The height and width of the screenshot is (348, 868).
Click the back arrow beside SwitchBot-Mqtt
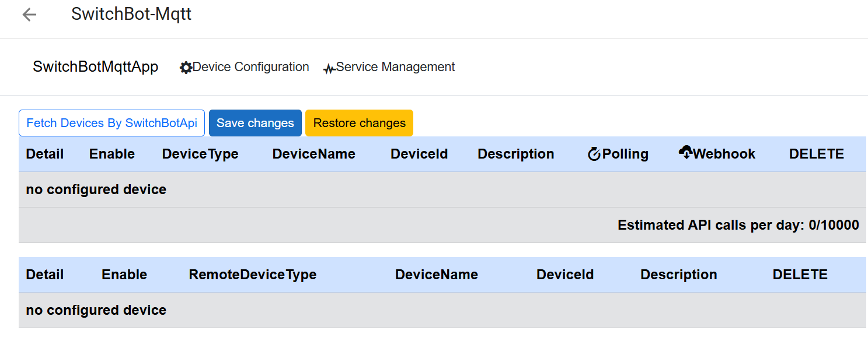click(x=29, y=15)
